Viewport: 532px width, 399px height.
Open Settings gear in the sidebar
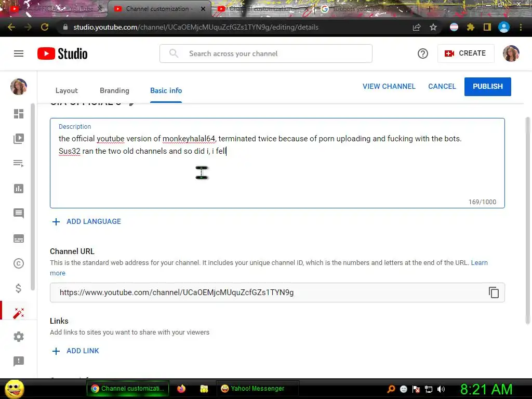pyautogui.click(x=19, y=337)
